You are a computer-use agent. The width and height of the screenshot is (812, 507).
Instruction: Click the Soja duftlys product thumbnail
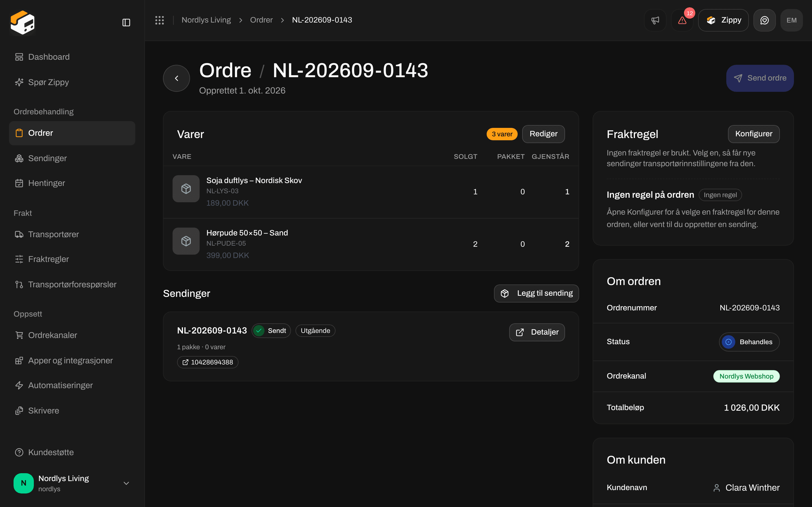click(x=186, y=188)
